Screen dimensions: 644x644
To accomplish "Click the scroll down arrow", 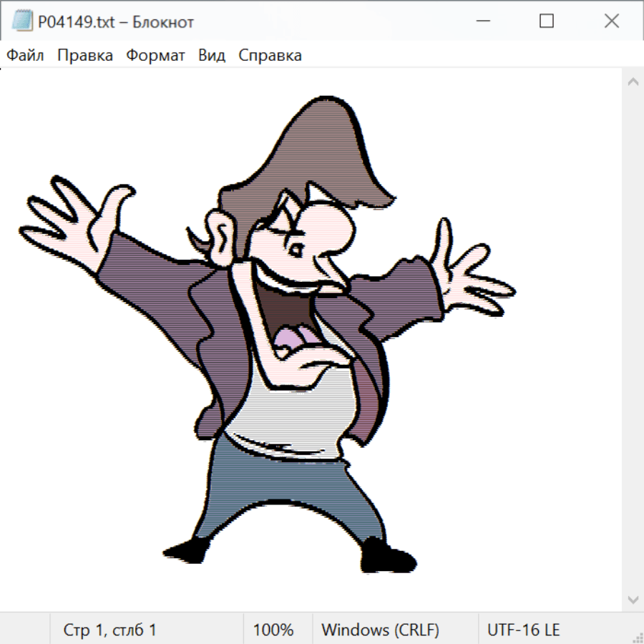I will 633,599.
